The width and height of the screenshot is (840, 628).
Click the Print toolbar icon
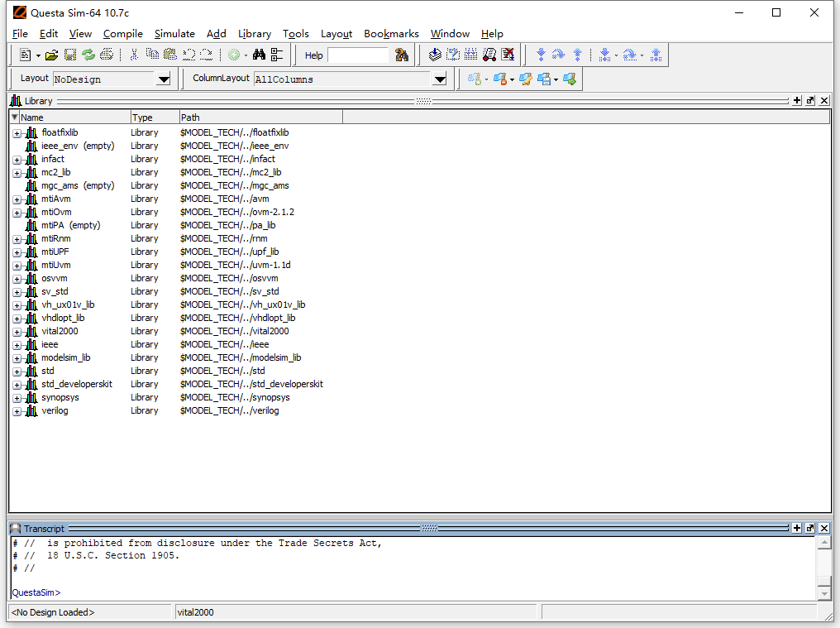(x=107, y=55)
